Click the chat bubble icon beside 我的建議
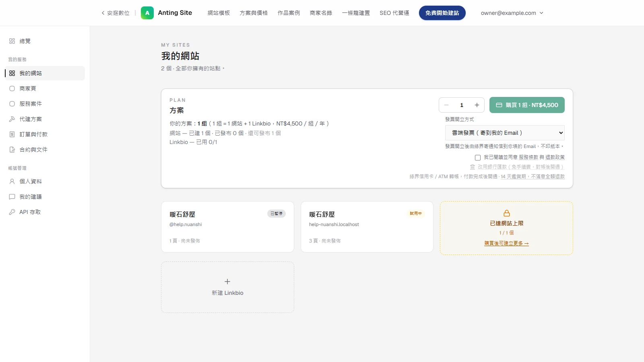Viewport: 644px width, 362px height. tap(12, 197)
